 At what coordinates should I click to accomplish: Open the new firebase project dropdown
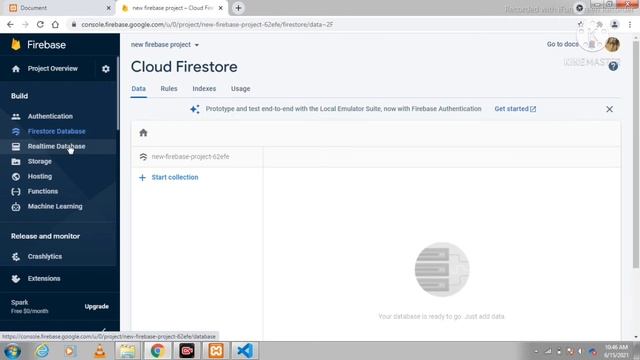165,44
